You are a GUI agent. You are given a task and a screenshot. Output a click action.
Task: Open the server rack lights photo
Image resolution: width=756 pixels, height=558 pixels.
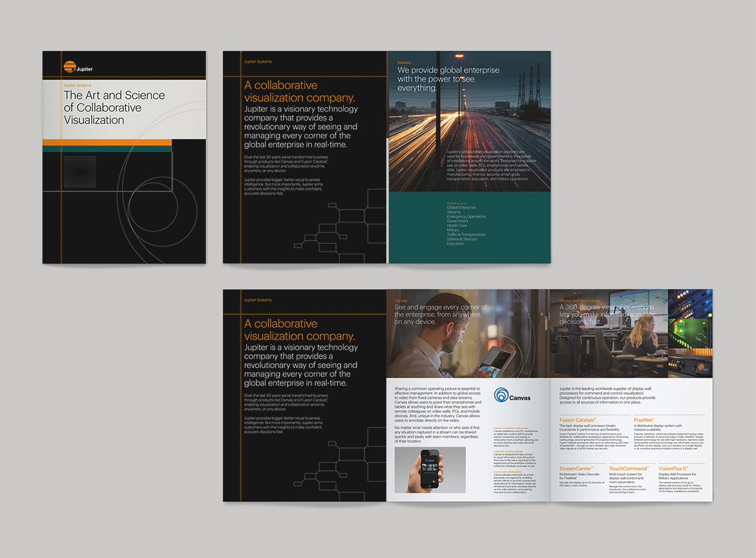tap(690, 334)
